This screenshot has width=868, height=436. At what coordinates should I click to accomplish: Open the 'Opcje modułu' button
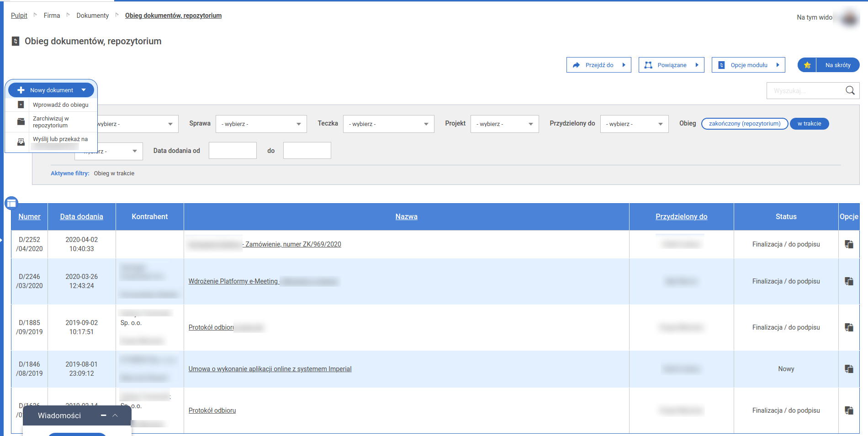point(748,65)
